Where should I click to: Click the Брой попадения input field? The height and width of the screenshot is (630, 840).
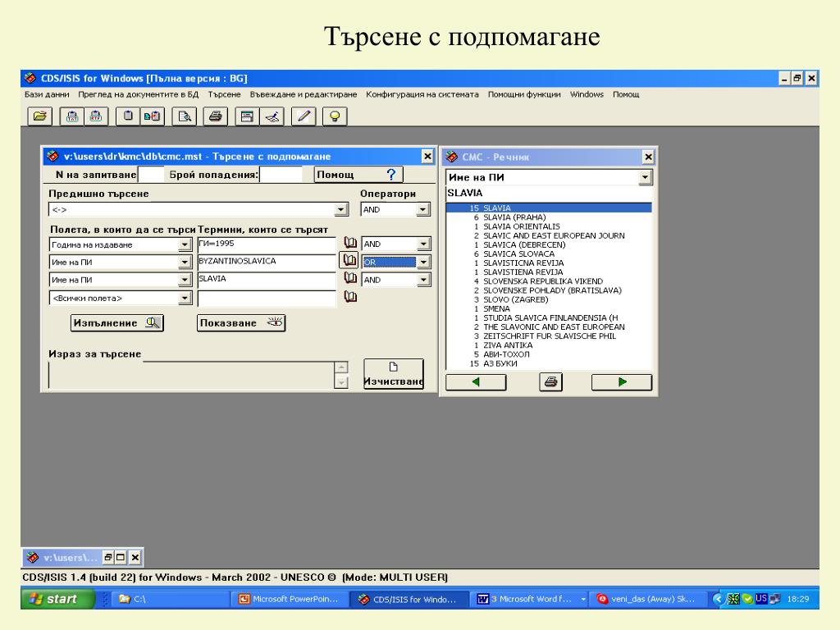(x=281, y=175)
